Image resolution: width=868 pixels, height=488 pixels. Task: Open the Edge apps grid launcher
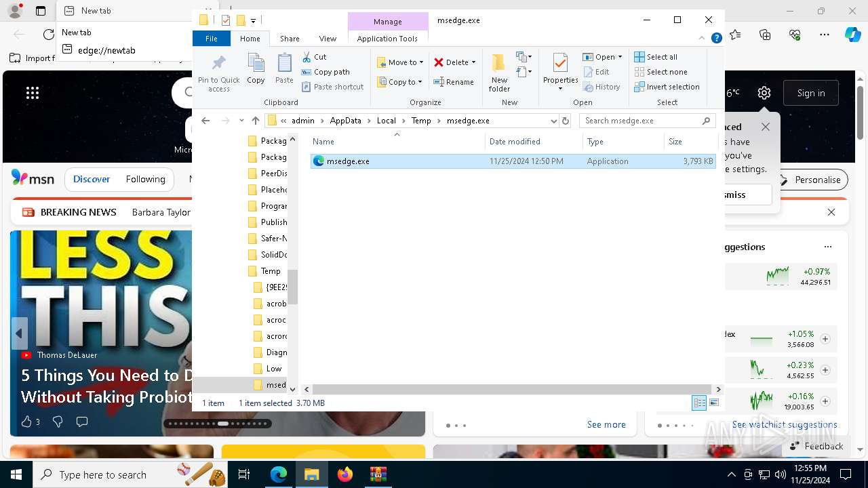(x=33, y=93)
